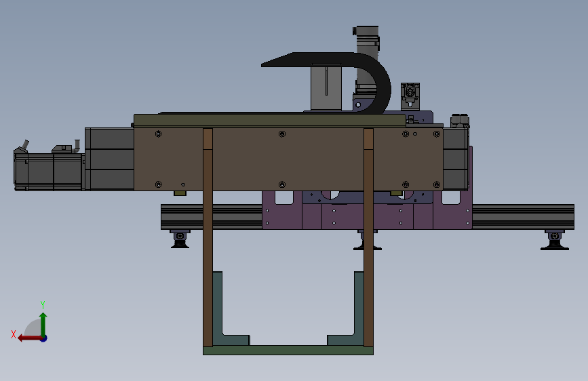This screenshot has width=588, height=381.
Task: Select the right brown vertical post
Action: (368, 237)
